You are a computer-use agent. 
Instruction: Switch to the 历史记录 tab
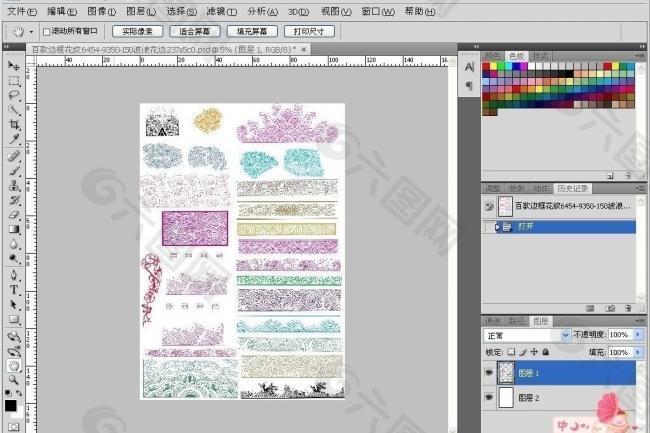pos(573,188)
